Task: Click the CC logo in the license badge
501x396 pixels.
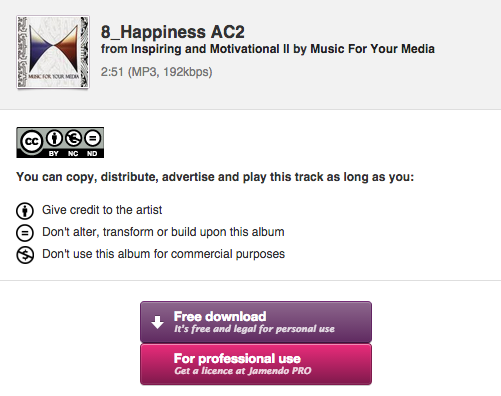Action: pyautogui.click(x=31, y=142)
